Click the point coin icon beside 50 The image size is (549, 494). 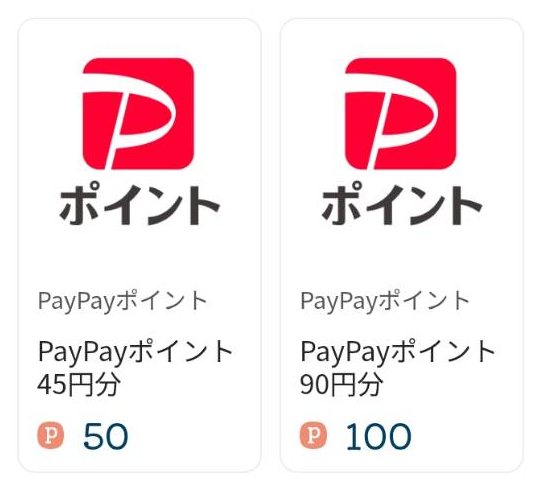(51, 436)
